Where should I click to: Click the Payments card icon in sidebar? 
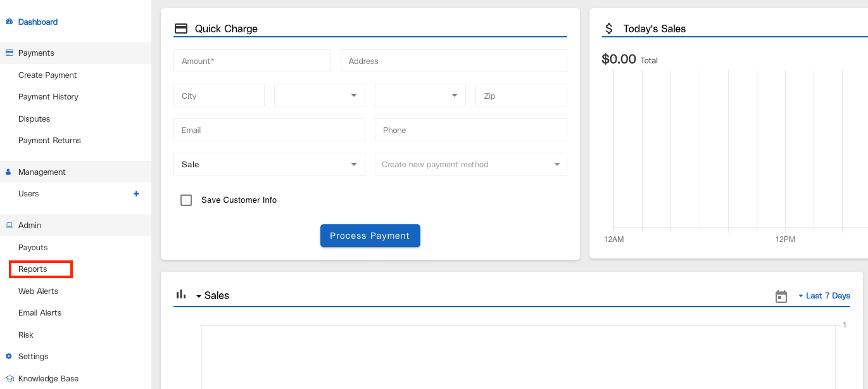pos(9,53)
